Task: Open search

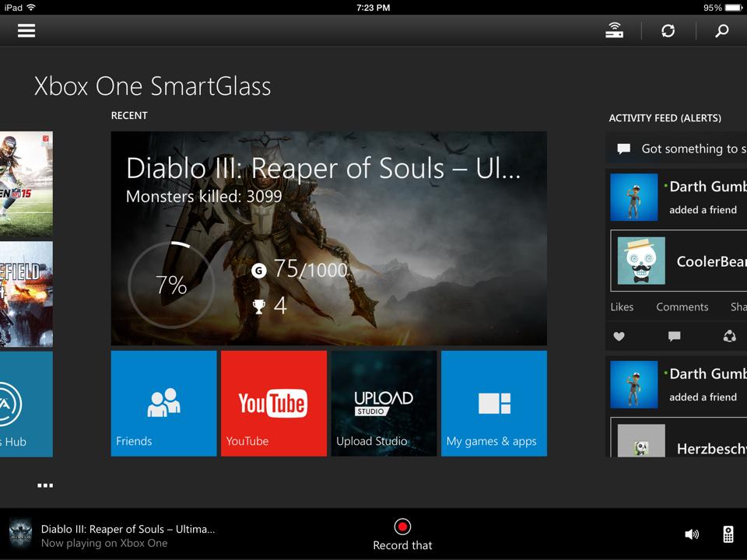Action: point(721,31)
